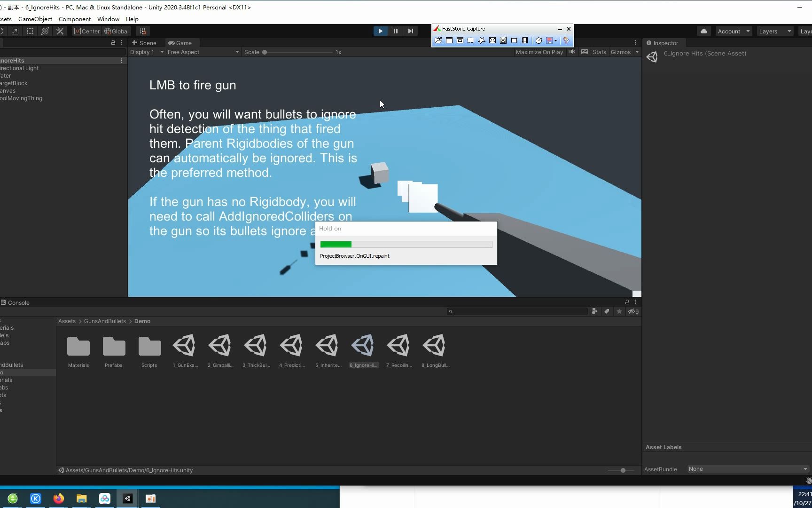Click the Play button to start the game

[380, 31]
